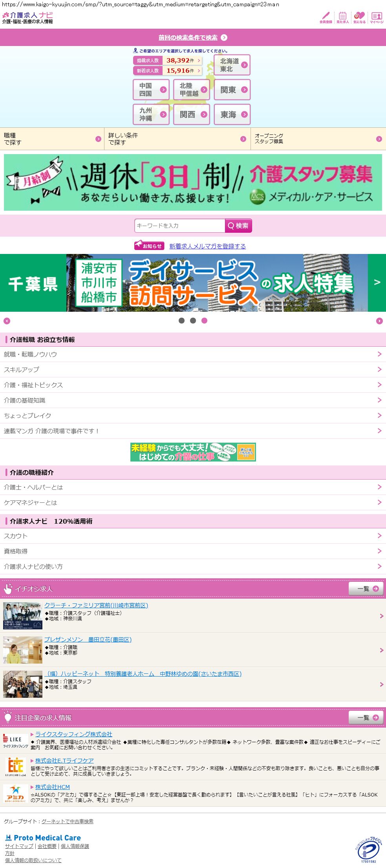Open the 見た求人 history icon
Image resolution: width=386 pixels, height=868 pixels.
pyautogui.click(x=342, y=17)
